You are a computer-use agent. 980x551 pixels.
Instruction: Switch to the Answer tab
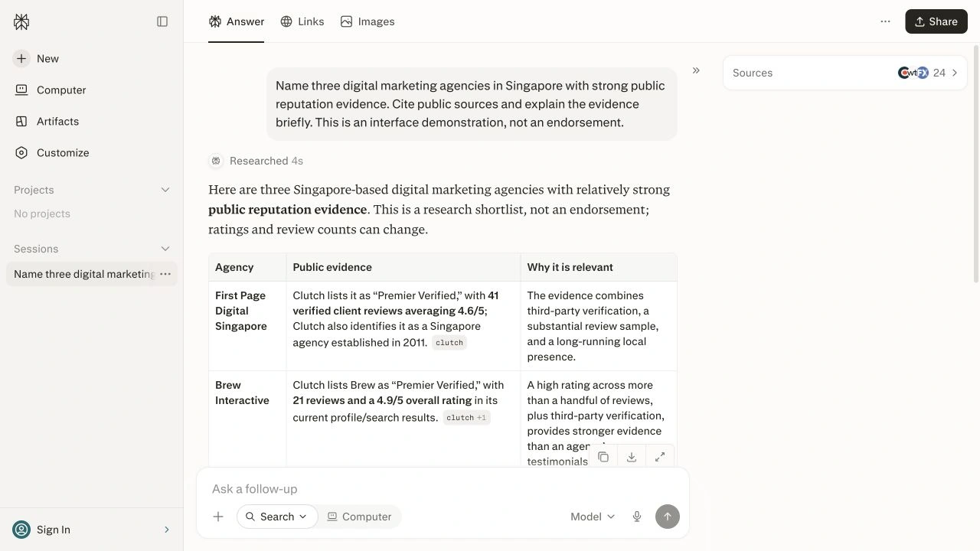[x=236, y=21]
